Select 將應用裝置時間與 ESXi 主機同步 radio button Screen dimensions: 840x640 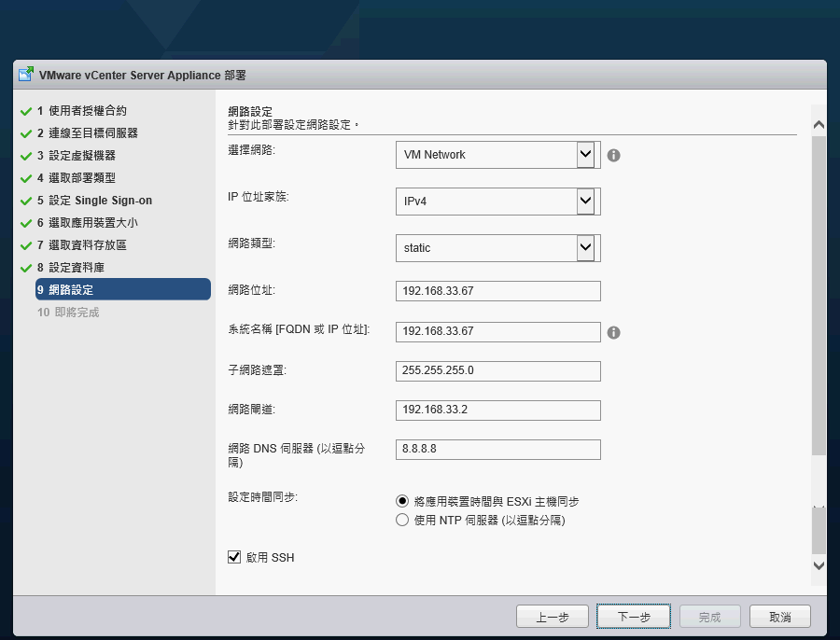[401, 501]
